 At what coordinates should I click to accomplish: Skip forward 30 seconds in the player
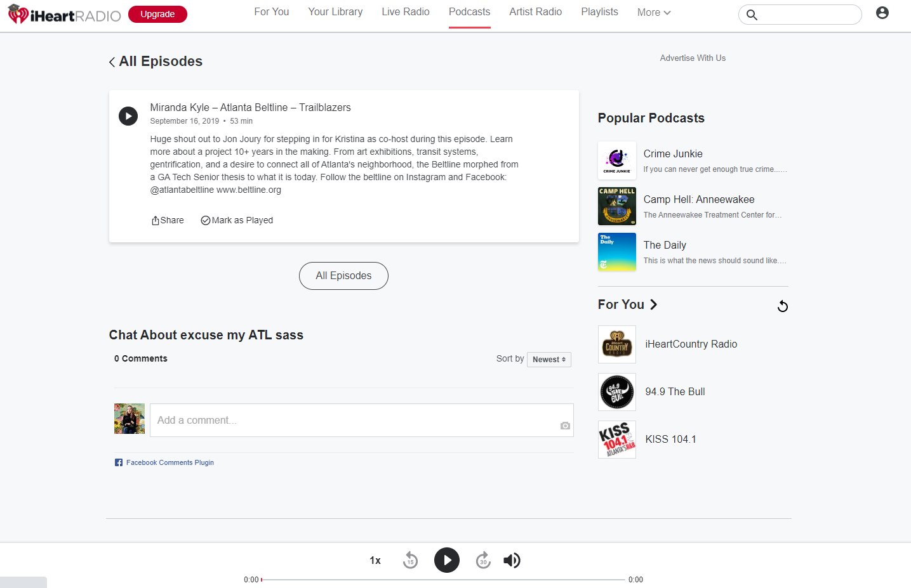[483, 560]
